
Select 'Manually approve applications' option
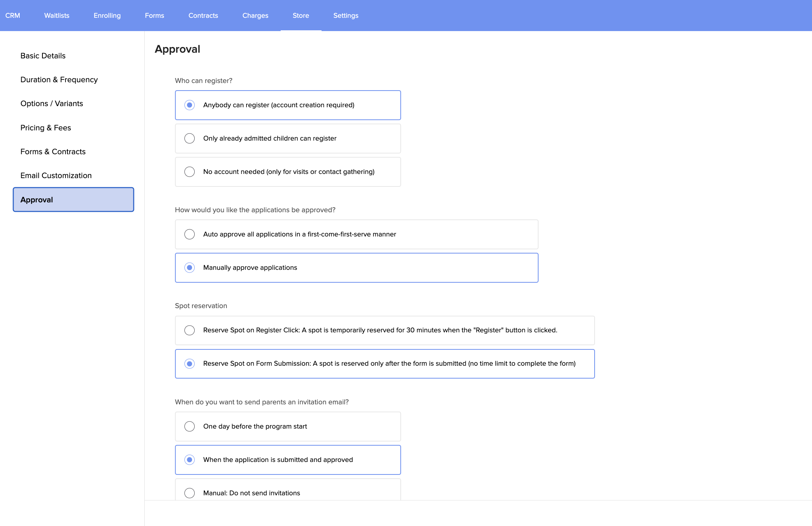pos(190,268)
